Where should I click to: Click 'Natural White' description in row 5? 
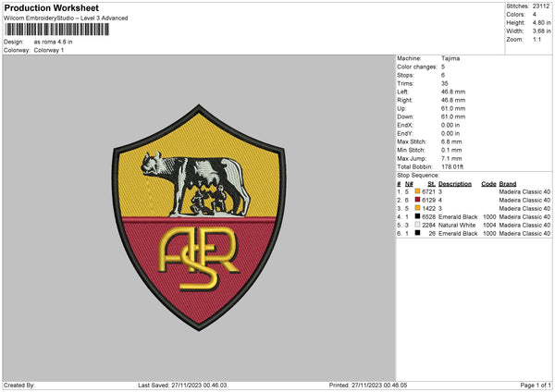coord(457,225)
